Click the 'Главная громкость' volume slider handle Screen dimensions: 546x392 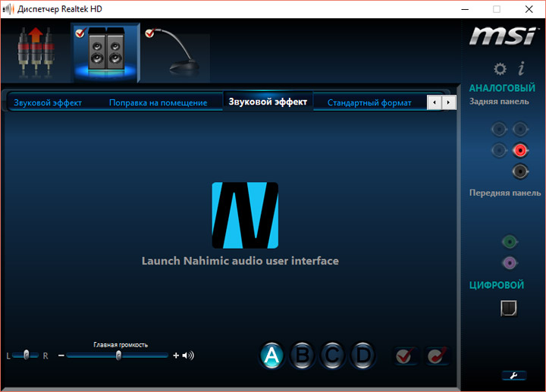pyautogui.click(x=118, y=356)
